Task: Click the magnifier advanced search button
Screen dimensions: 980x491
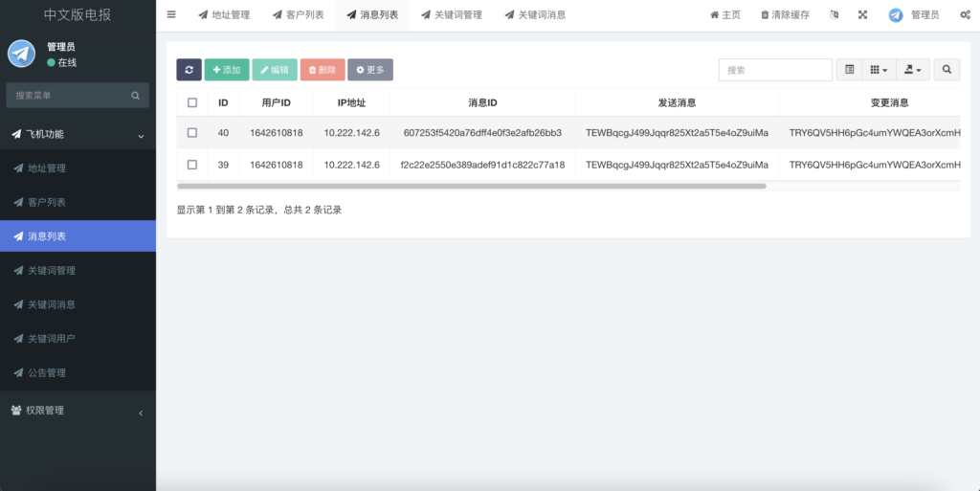Action: (x=947, y=70)
